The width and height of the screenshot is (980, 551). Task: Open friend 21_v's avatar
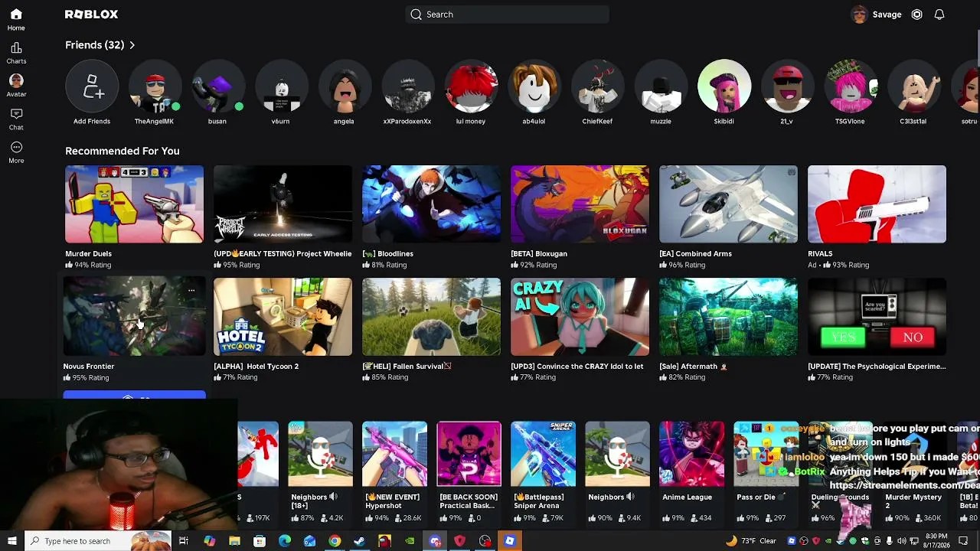pos(787,86)
